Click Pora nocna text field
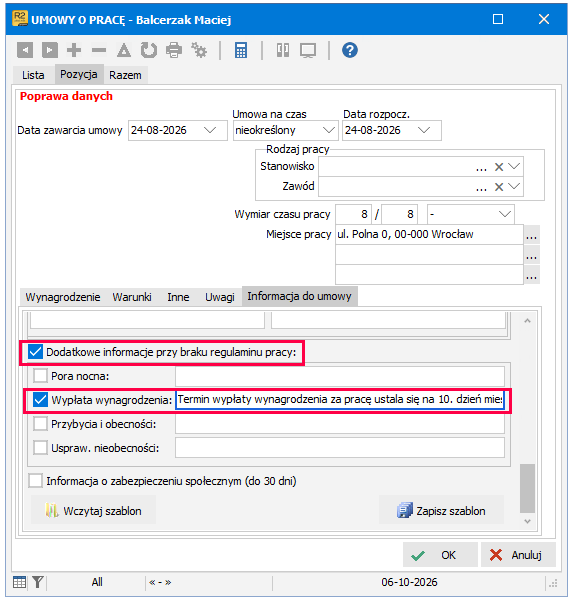This screenshot has height=608, width=575. click(x=340, y=376)
